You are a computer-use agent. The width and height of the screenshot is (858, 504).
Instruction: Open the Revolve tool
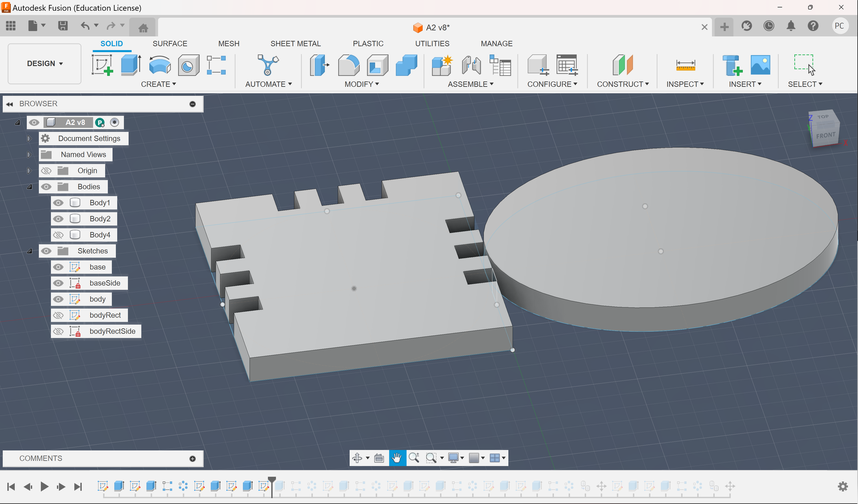pos(159,65)
